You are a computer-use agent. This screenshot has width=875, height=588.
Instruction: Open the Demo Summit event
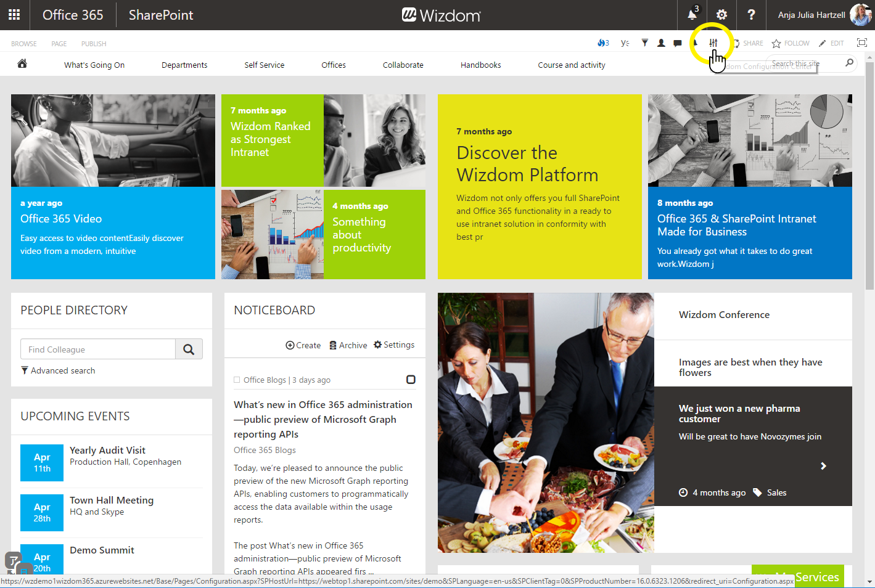pos(102,550)
